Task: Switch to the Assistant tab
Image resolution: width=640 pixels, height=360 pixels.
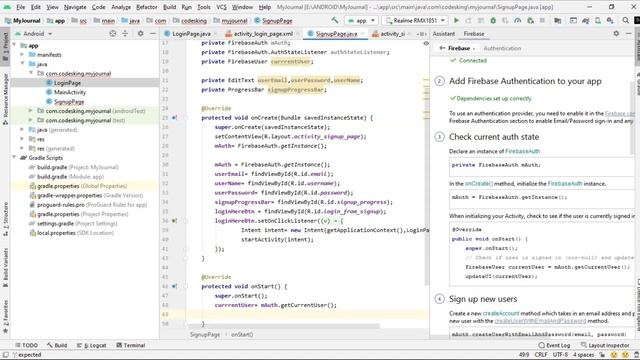Action: click(x=444, y=33)
